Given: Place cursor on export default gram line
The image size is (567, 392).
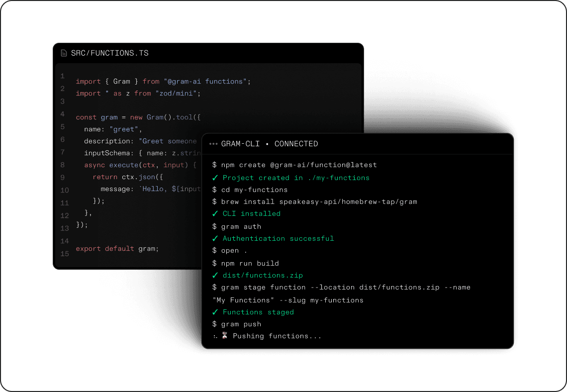Looking at the screenshot, I should [x=117, y=248].
